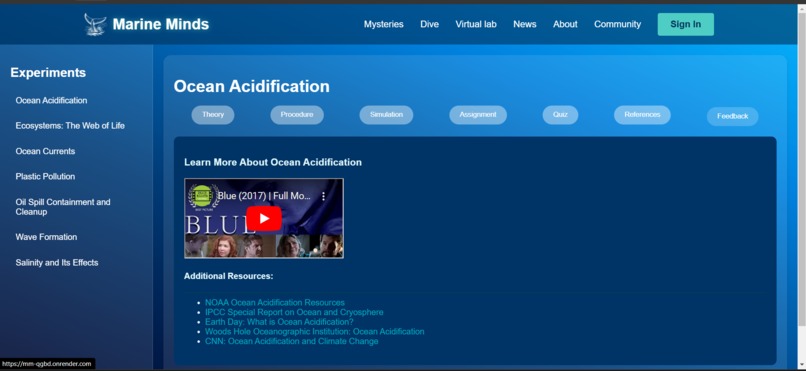Choose the Ocean Currents experiment
806x371 pixels.
click(x=45, y=151)
